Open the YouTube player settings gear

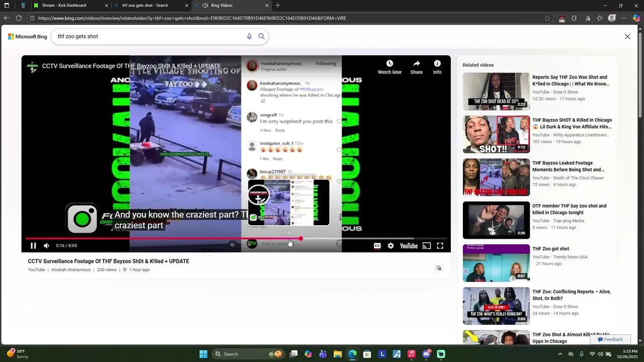pos(390,246)
